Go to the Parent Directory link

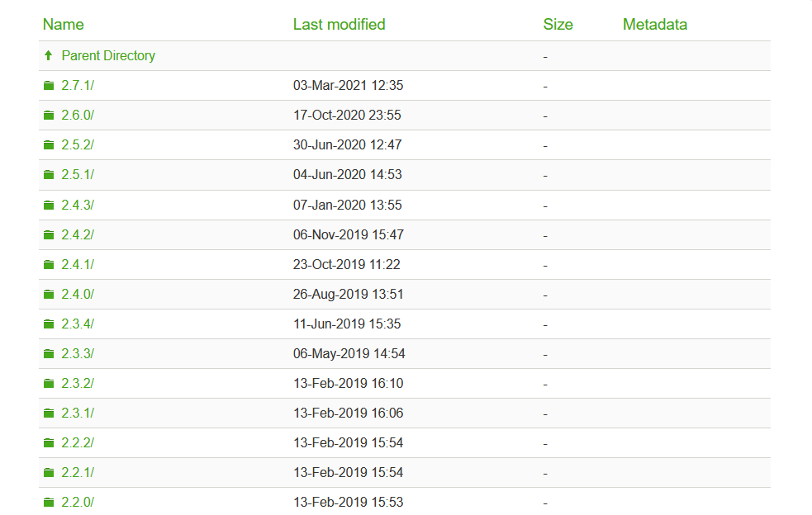(x=108, y=56)
